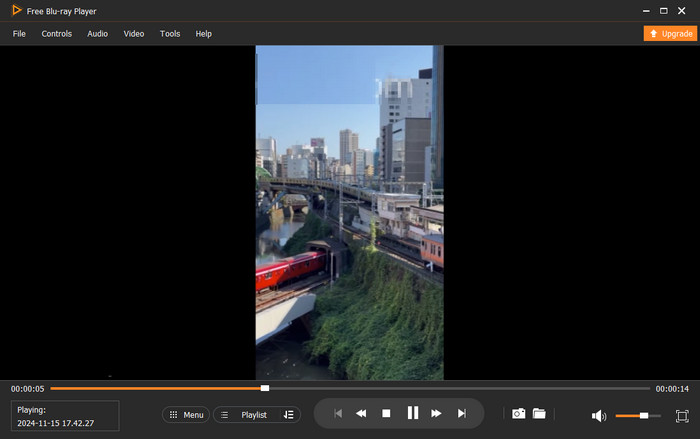Image resolution: width=700 pixels, height=439 pixels.
Task: Stop the video playback
Action: (386, 413)
